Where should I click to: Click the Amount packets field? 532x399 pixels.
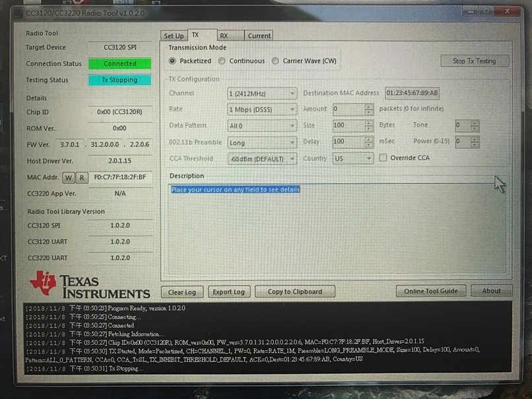coord(349,109)
